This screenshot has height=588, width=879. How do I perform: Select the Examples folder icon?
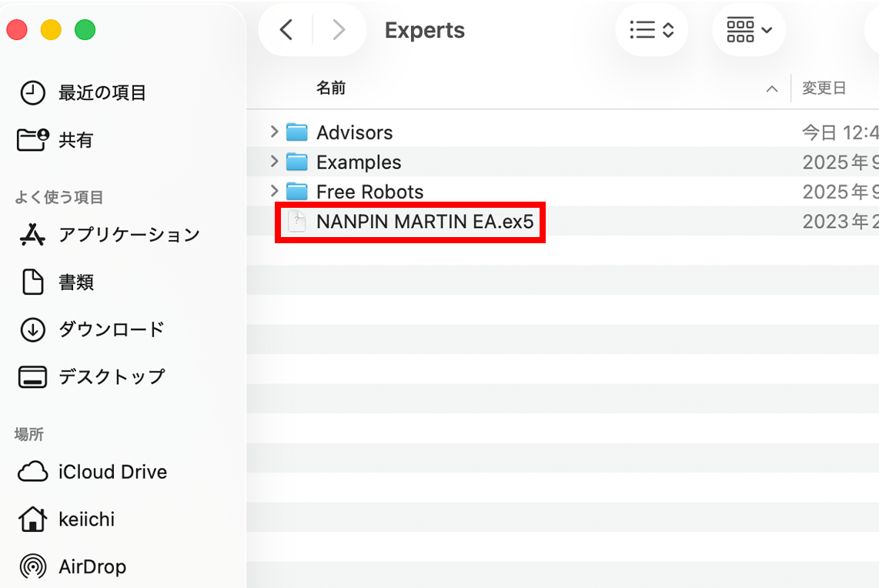tap(297, 162)
